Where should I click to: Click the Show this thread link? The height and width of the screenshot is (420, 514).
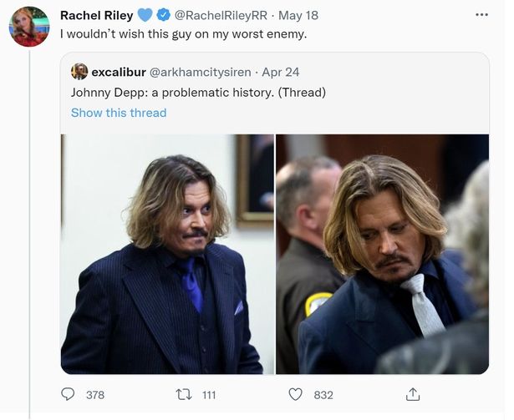click(119, 113)
